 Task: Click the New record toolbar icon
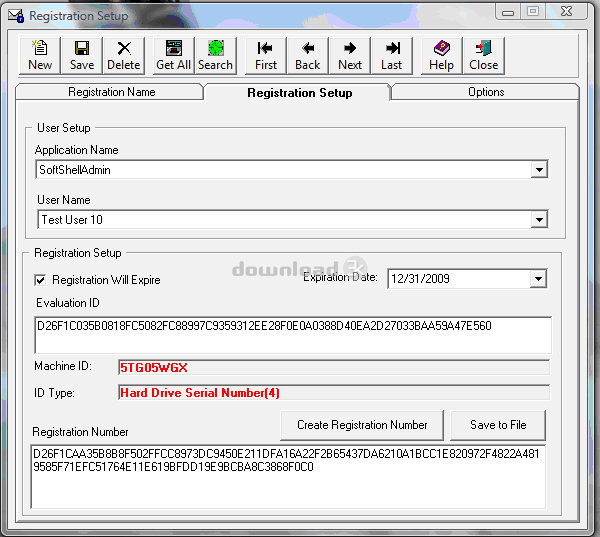[40, 55]
